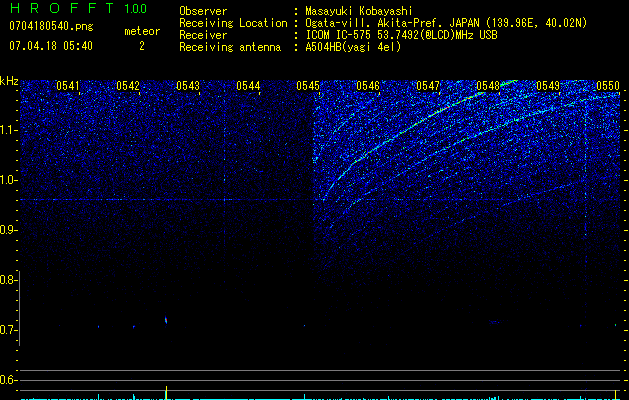Click the Ogata-vill. Akita-Pref. JAPAN location text
The width and height of the screenshot is (629, 400).
pyautogui.click(x=446, y=23)
